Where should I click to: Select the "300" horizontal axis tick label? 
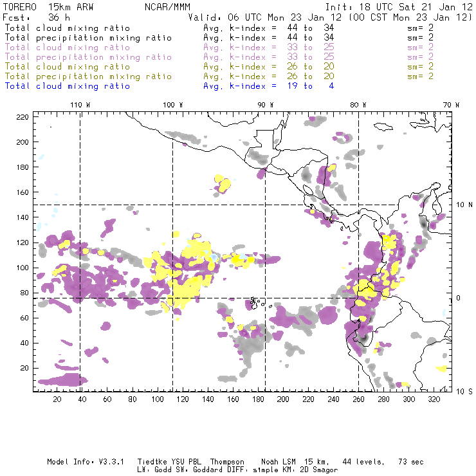point(409,399)
